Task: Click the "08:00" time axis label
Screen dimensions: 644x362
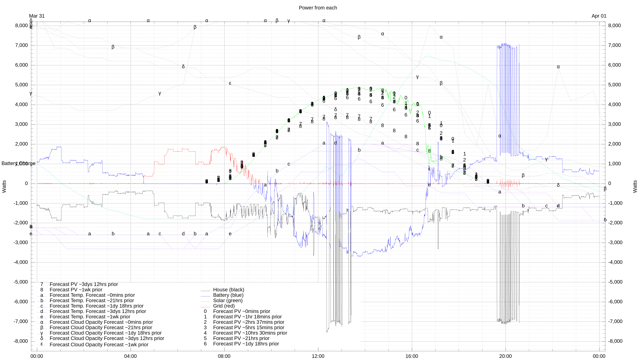Action: pyautogui.click(x=224, y=356)
